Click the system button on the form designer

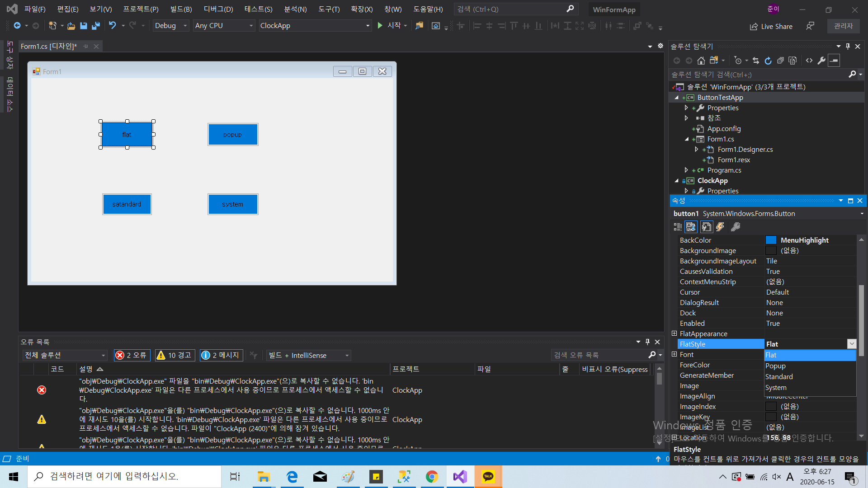233,204
